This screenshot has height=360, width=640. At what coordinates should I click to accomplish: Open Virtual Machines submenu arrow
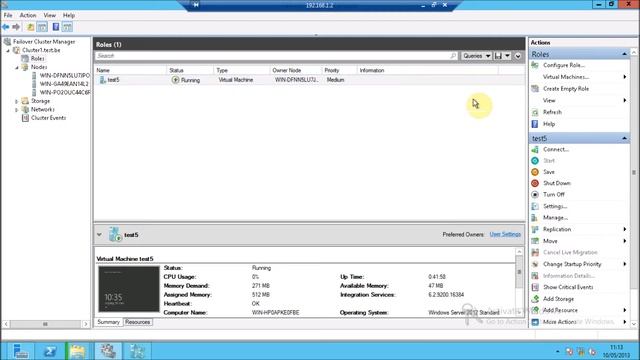point(624,77)
